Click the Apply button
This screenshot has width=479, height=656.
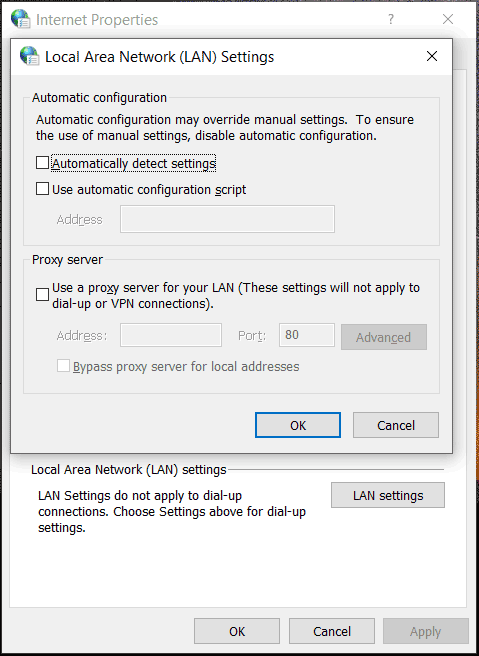(x=426, y=631)
